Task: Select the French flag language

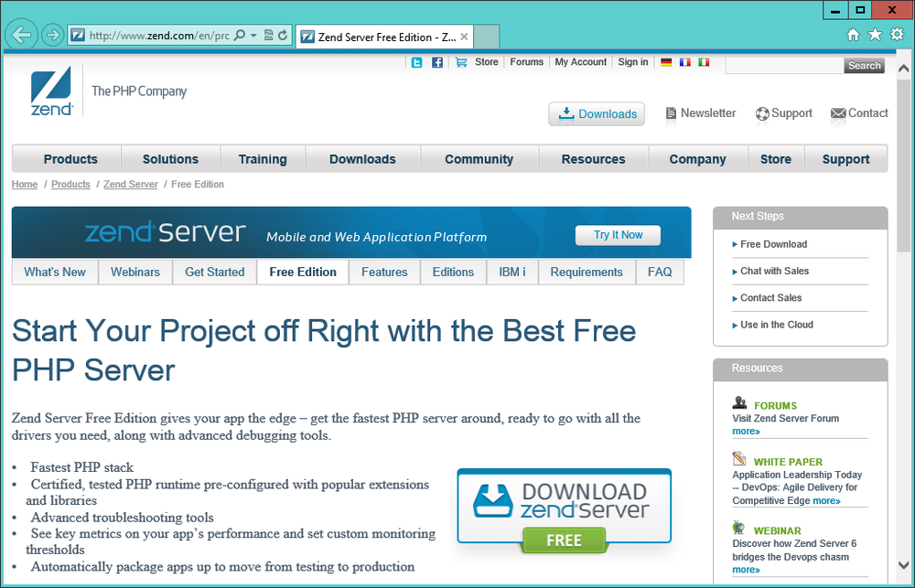Action: pyautogui.click(x=685, y=62)
